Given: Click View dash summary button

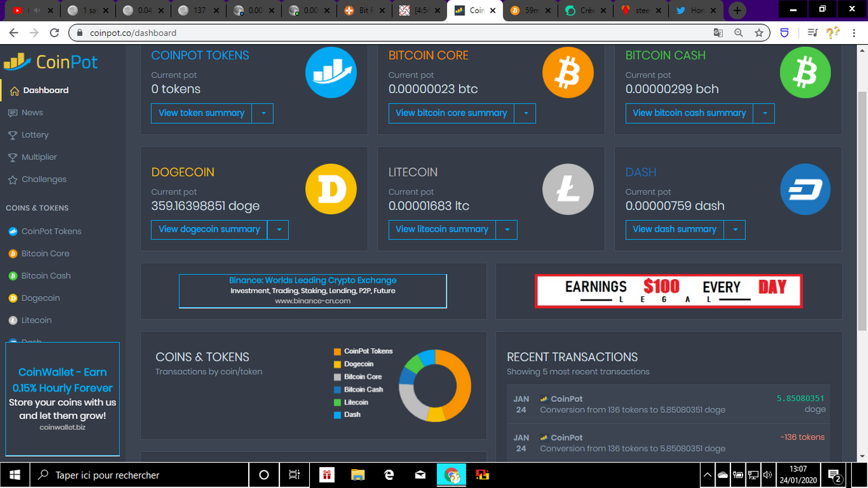Looking at the screenshot, I should (x=675, y=230).
